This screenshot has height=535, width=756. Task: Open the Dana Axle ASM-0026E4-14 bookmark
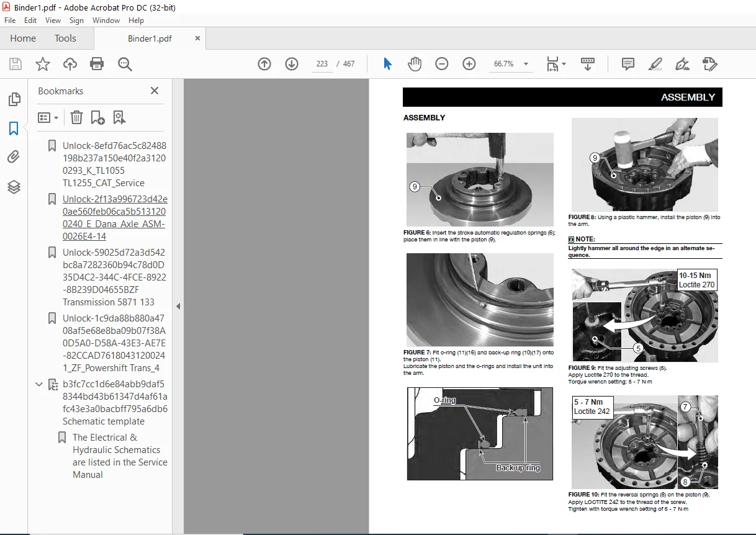pyautogui.click(x=115, y=218)
